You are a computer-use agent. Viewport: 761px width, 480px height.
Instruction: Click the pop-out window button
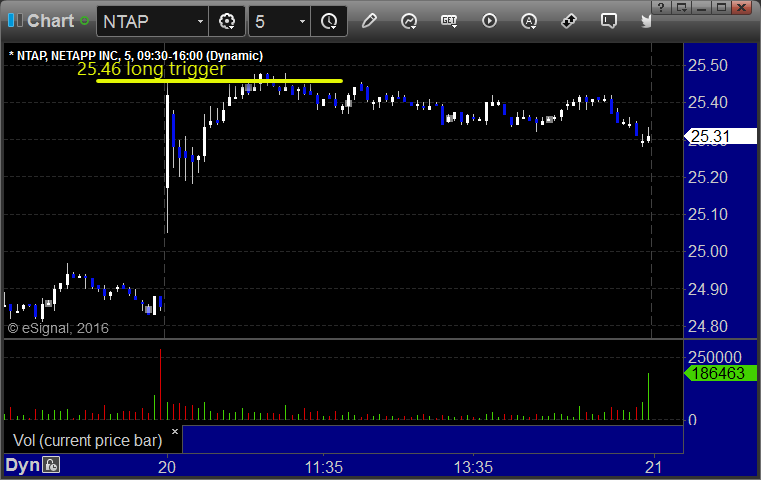[x=681, y=7]
